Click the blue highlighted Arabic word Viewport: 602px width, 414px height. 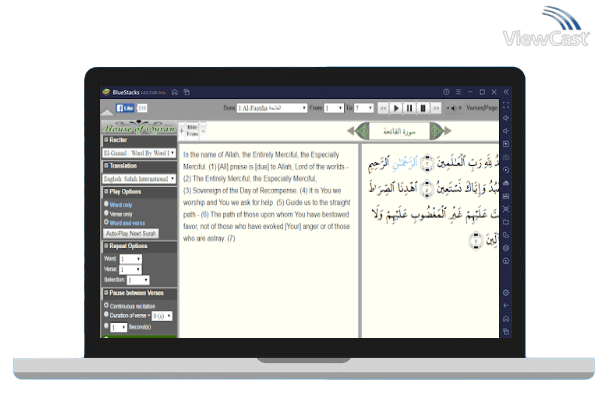point(404,163)
